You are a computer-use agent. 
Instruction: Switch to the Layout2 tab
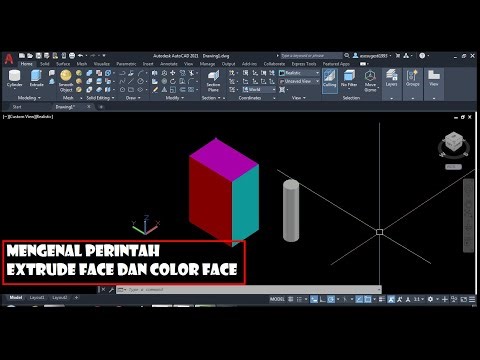(x=60, y=297)
